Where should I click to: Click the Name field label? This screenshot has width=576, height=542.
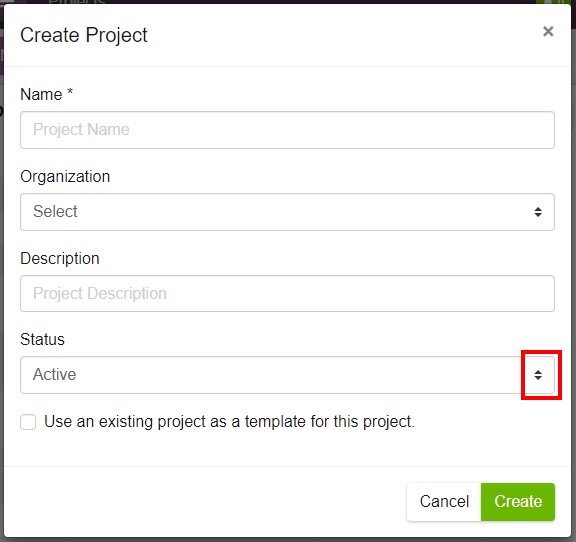click(x=41, y=94)
